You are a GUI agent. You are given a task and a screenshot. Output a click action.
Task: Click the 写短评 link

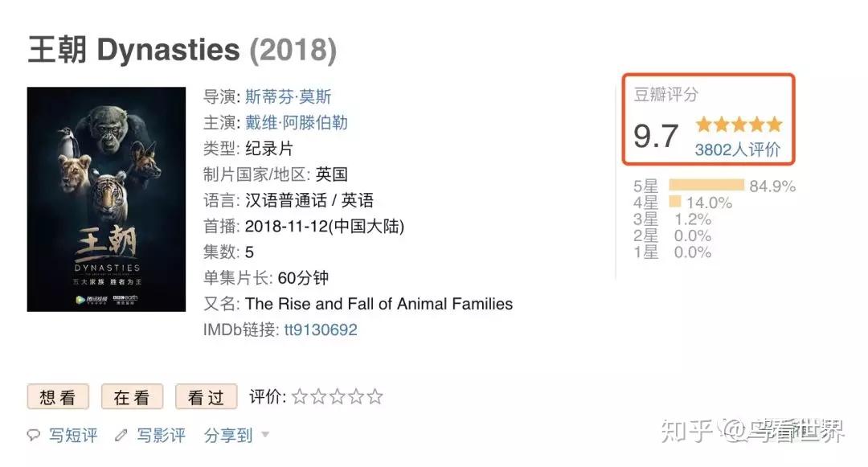(73, 436)
